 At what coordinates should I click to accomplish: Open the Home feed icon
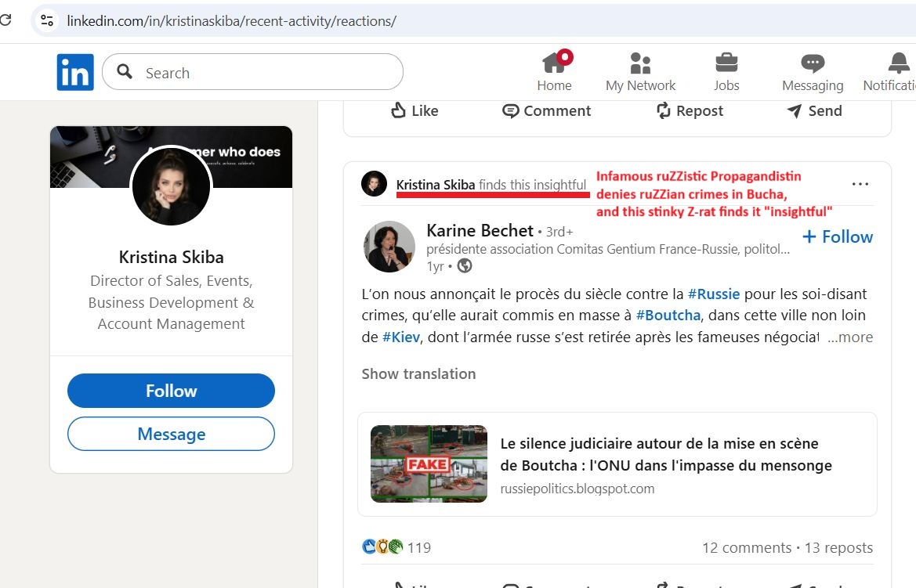[x=554, y=63]
